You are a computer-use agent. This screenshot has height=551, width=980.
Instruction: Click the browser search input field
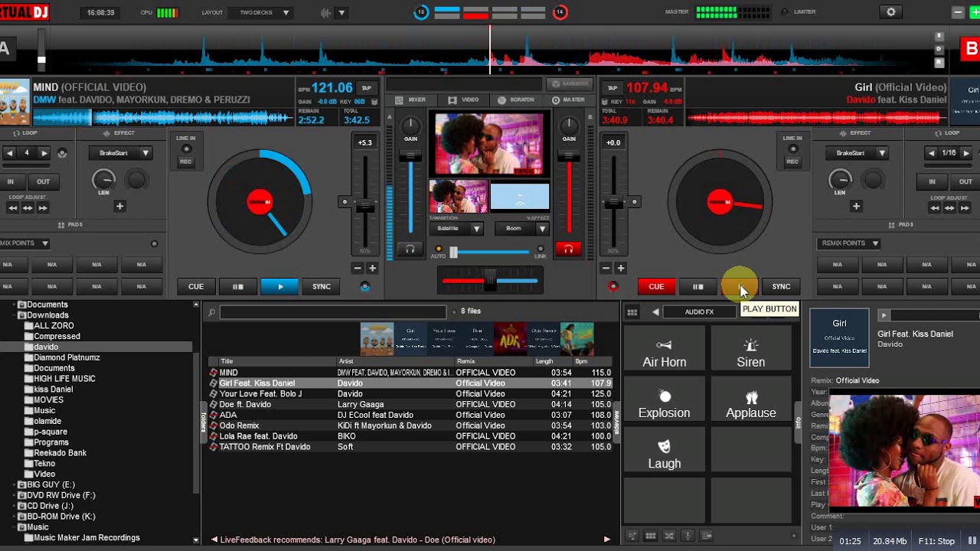coord(333,312)
